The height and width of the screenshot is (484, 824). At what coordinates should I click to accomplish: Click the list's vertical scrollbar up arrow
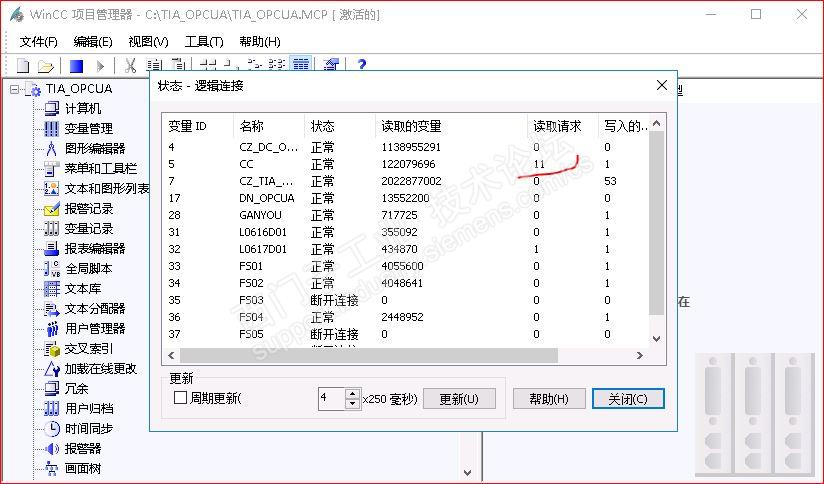click(656, 124)
